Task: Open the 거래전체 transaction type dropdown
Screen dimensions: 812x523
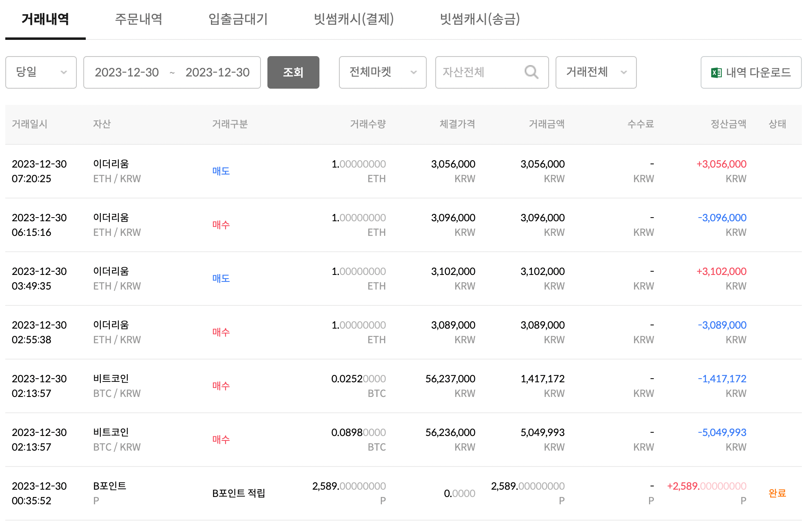Action: coord(595,72)
